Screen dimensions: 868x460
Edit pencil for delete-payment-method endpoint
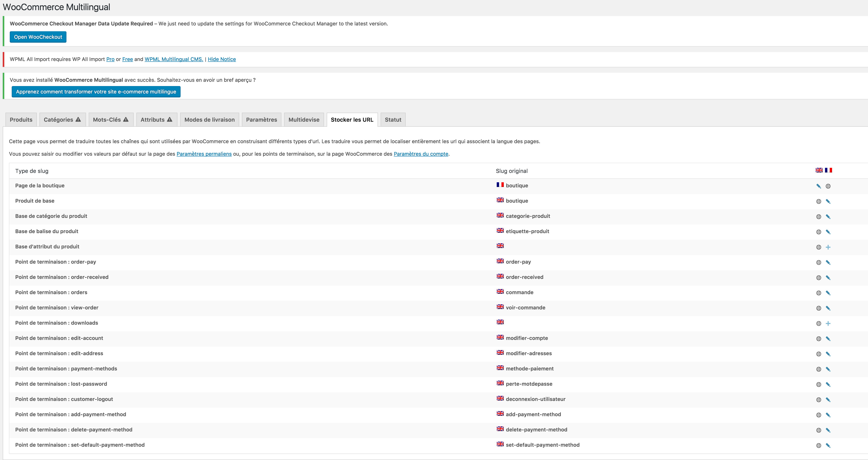828,430
